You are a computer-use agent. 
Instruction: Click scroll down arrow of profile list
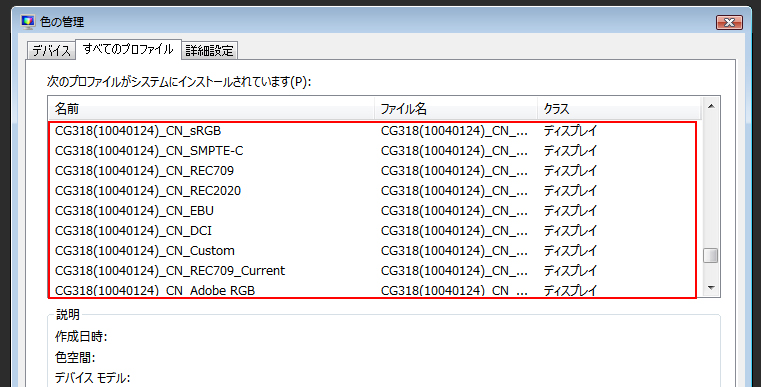click(711, 288)
